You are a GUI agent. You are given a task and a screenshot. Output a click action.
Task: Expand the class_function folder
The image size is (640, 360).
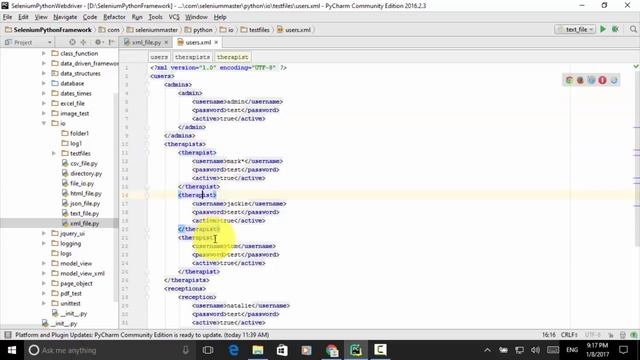click(x=44, y=53)
